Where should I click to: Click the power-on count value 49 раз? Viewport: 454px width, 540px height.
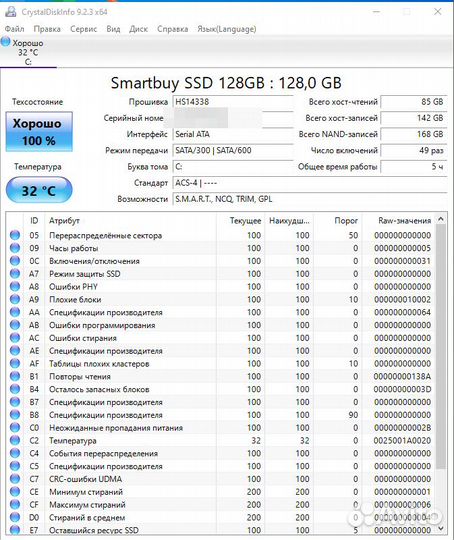414,150
